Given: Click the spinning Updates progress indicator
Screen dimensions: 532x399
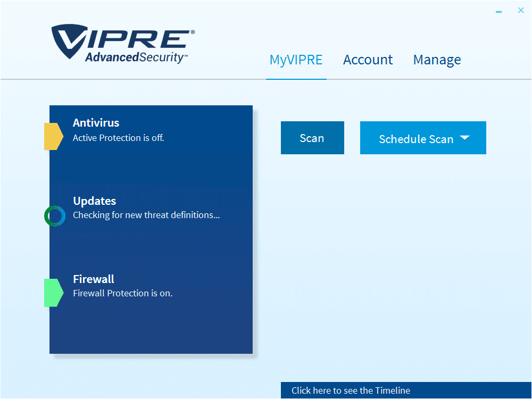Looking at the screenshot, I should (x=55, y=216).
